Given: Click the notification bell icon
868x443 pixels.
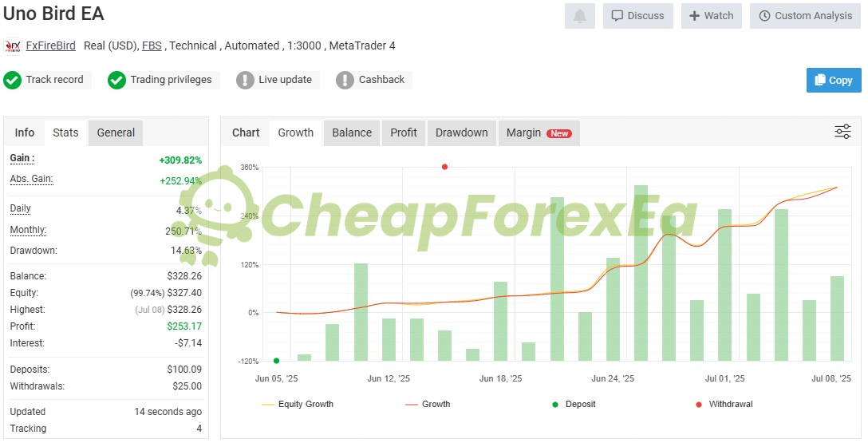Looking at the screenshot, I should click(579, 16).
